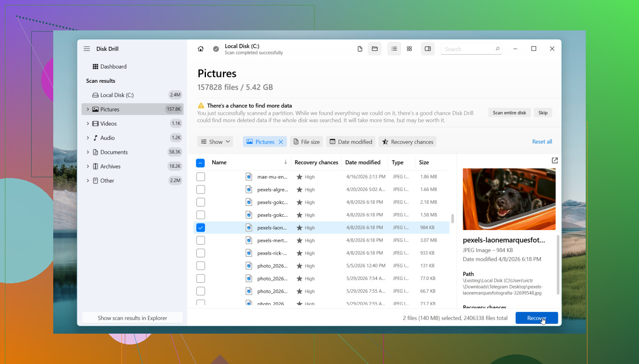Click the sort arrow in Name column
Image resolution: width=639 pixels, height=364 pixels.
point(285,162)
